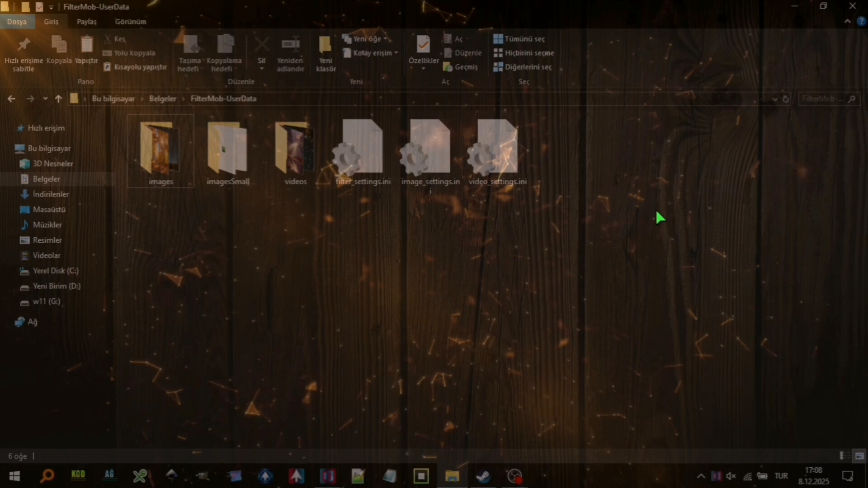Open Properties (Özellikler) icon
868x488 pixels.
point(423,45)
